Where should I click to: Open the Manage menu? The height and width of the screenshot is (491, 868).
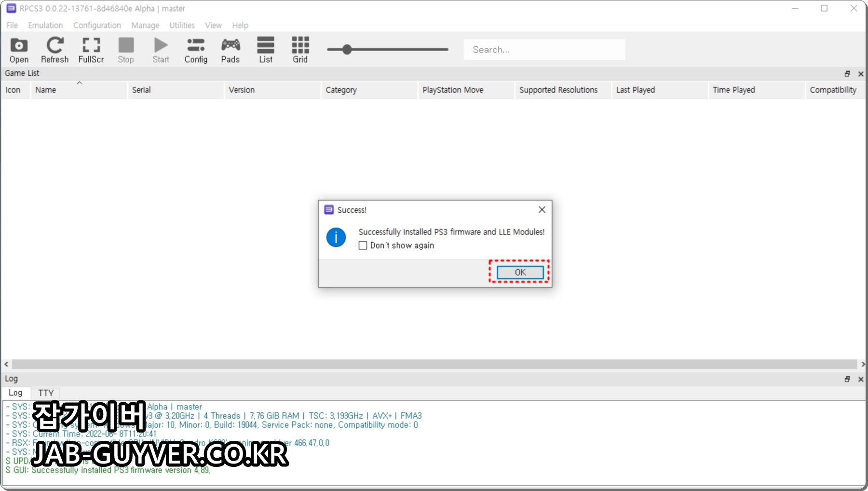tap(145, 25)
